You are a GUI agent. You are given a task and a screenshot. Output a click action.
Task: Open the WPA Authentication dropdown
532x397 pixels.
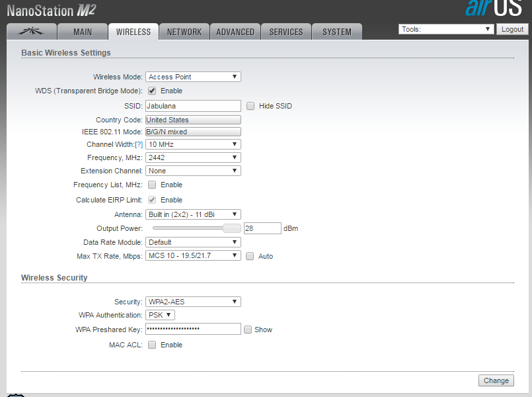pos(160,315)
